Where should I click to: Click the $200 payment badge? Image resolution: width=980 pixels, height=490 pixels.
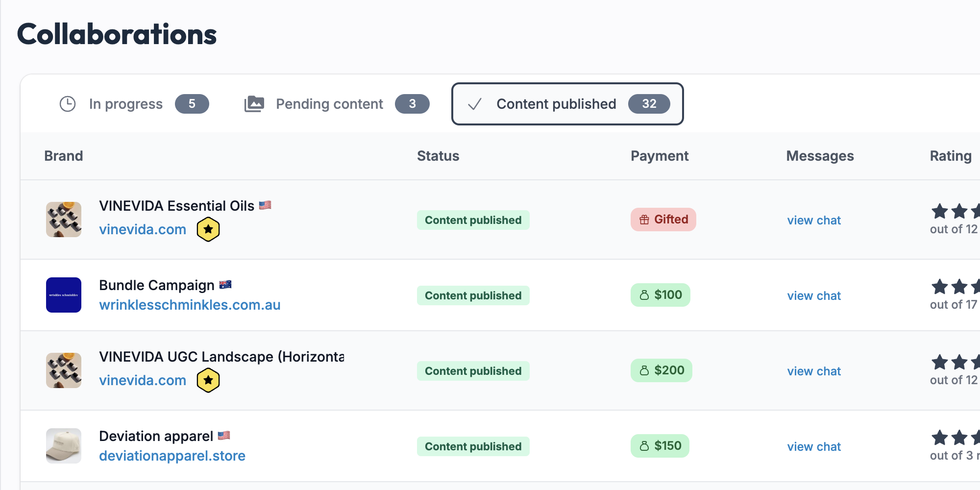tap(661, 370)
